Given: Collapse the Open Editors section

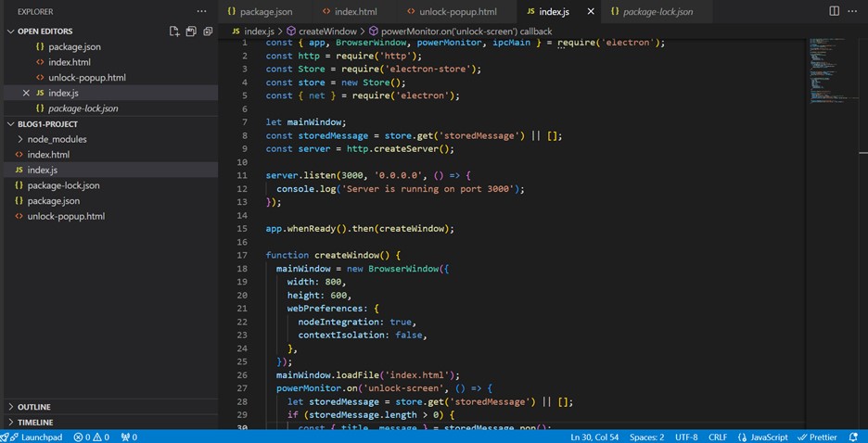Looking at the screenshot, I should pyautogui.click(x=11, y=32).
